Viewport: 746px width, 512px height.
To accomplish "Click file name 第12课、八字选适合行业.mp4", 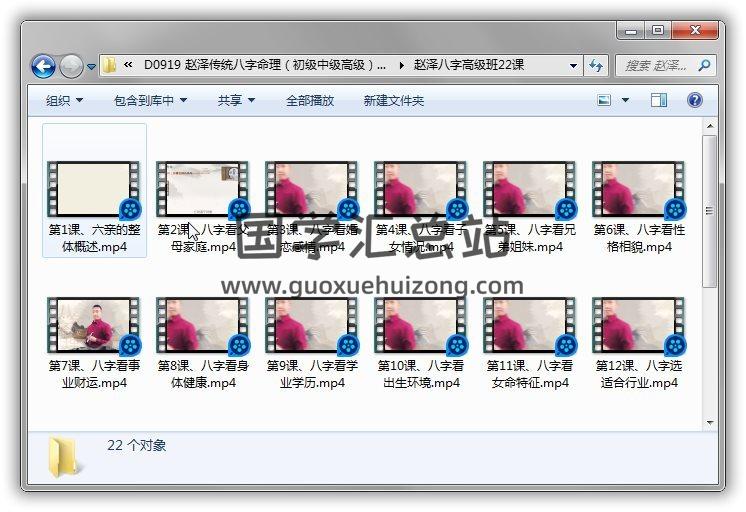I will click(x=639, y=374).
